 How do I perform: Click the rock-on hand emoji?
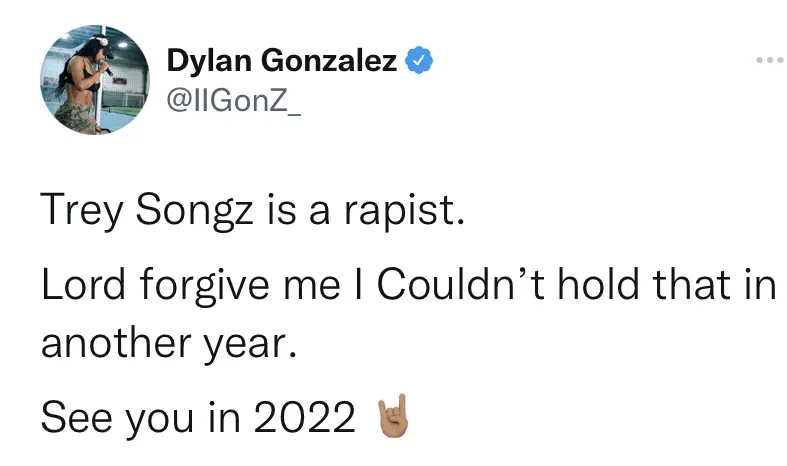pos(392,417)
